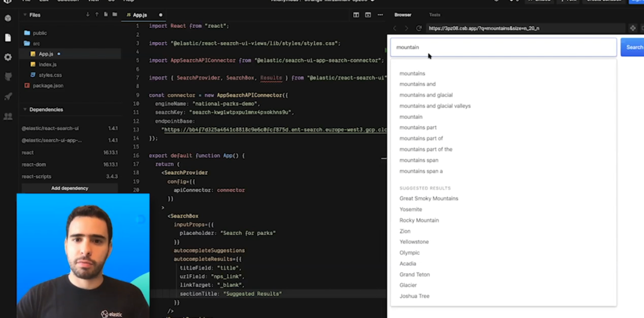Image resolution: width=644 pixels, height=318 pixels.
Task: Open the Yosemite suggested result
Action: click(411, 209)
